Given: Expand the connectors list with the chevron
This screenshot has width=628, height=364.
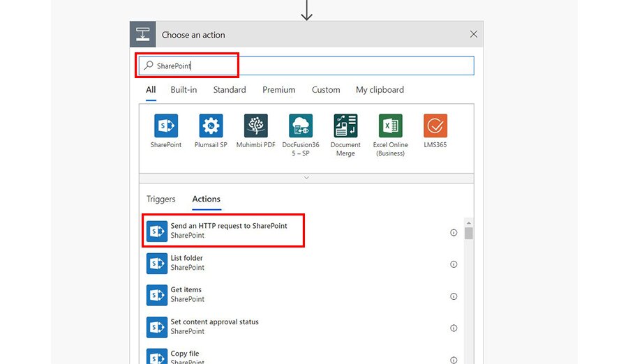Looking at the screenshot, I should point(306,178).
